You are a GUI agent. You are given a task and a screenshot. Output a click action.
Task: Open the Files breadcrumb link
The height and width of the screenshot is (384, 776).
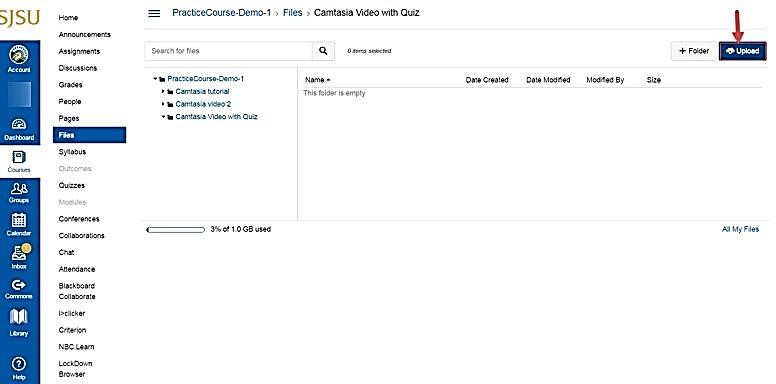pos(292,13)
